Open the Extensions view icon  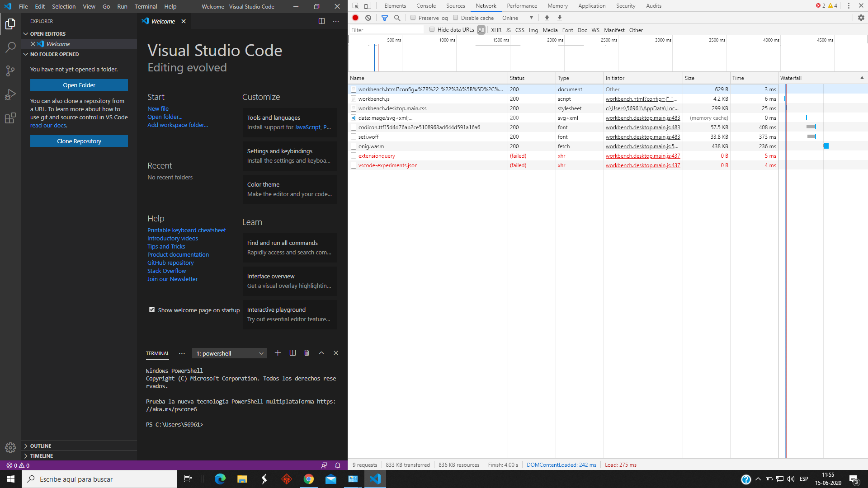click(10, 118)
